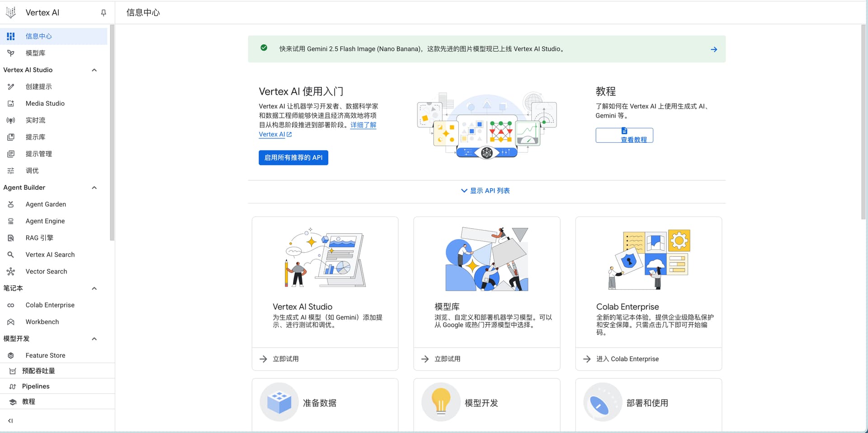Click the Agent Garden icon
Image resolution: width=868 pixels, height=433 pixels.
pos(11,204)
